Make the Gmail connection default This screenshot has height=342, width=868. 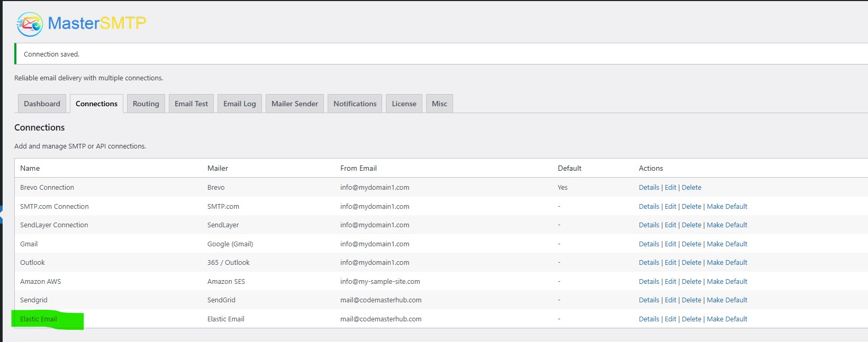727,244
